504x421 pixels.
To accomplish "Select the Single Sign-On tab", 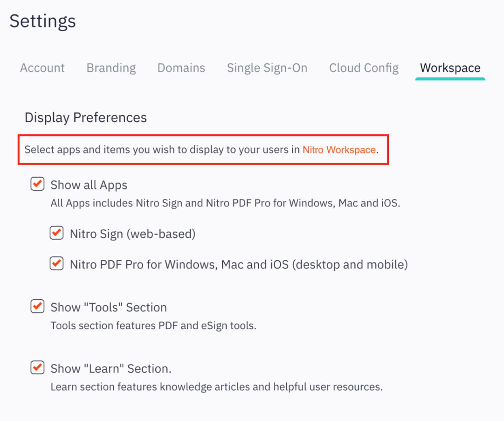I will point(267,68).
